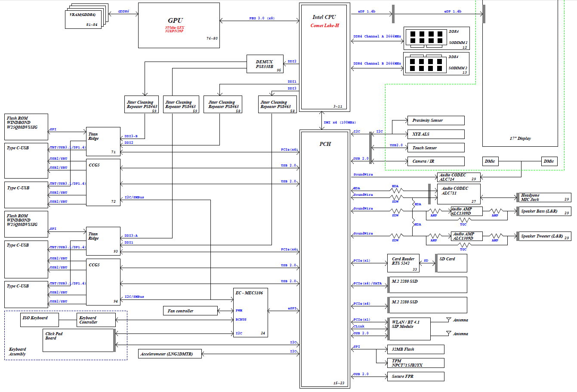Click the DEMUX PS8338B block
The height and width of the screenshot is (392, 577).
[265, 64]
